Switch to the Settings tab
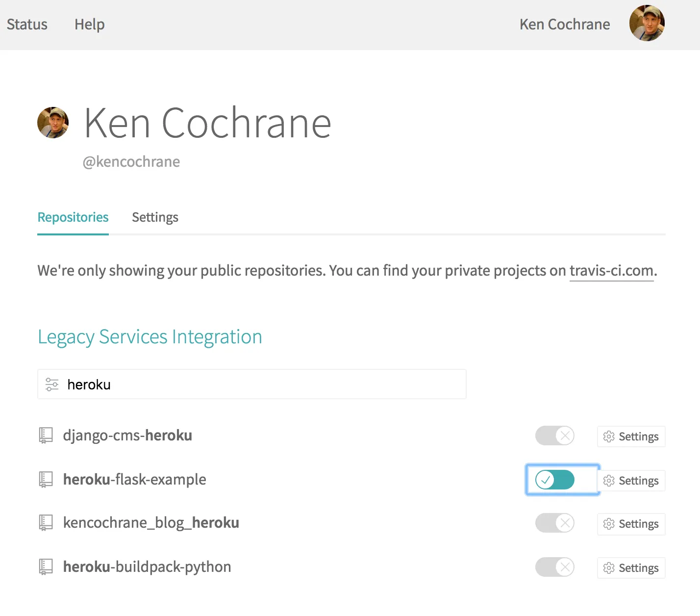 [x=155, y=217]
